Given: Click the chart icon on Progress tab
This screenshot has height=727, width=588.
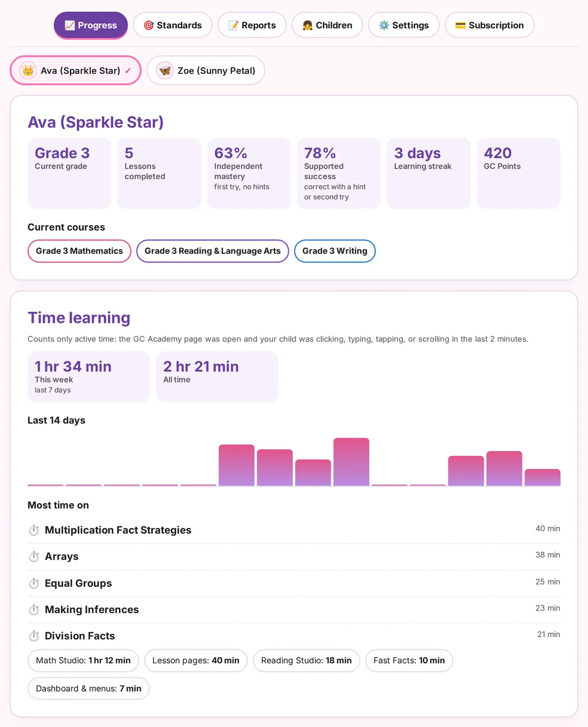Looking at the screenshot, I should click(x=70, y=25).
